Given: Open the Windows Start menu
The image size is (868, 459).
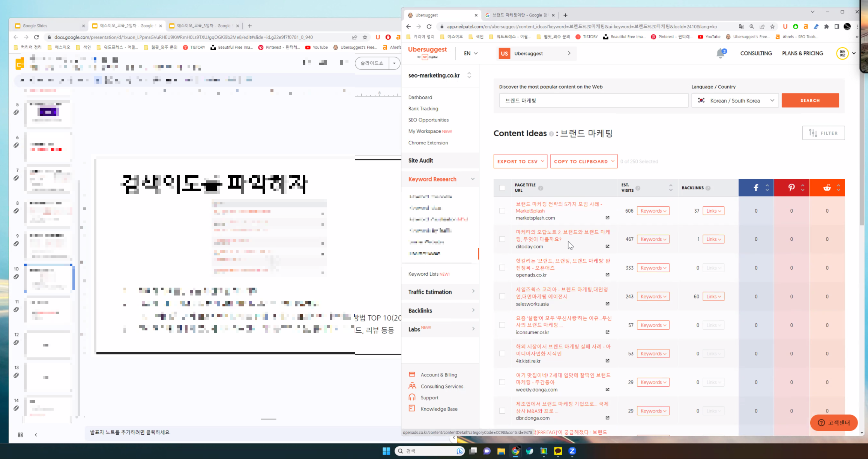Looking at the screenshot, I should pyautogui.click(x=386, y=451).
